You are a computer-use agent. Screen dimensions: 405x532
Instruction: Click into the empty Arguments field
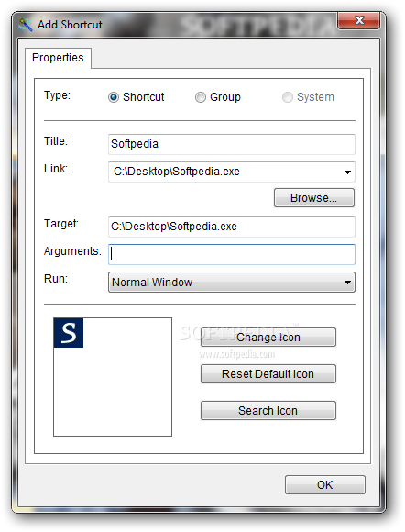point(232,254)
